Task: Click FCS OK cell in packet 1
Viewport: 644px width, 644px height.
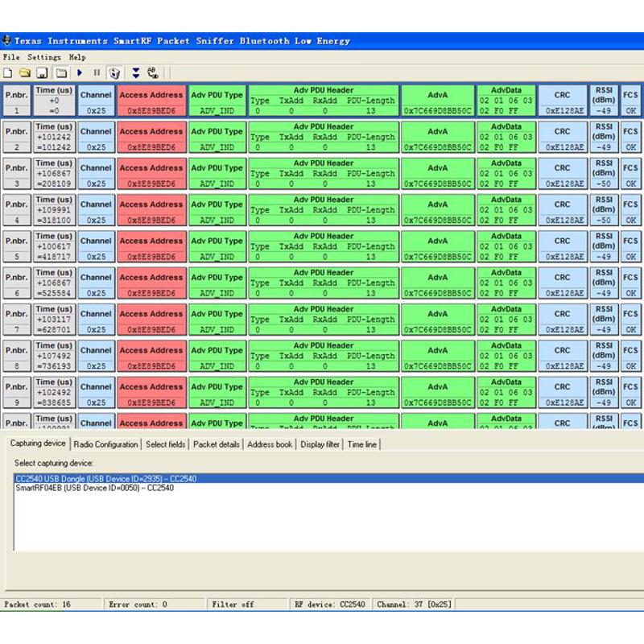Action: click(630, 101)
